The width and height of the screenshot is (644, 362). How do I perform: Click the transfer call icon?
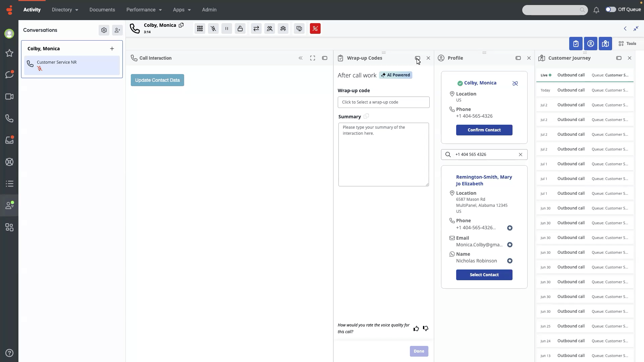click(x=256, y=29)
